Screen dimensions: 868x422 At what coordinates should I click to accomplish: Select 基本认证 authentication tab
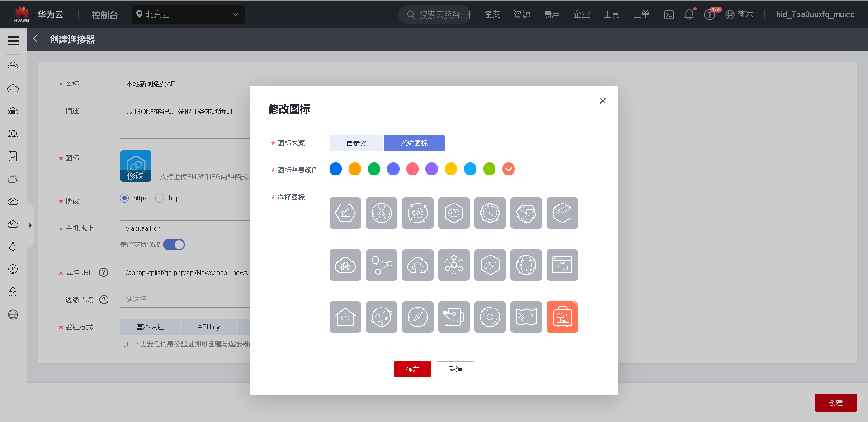point(150,327)
